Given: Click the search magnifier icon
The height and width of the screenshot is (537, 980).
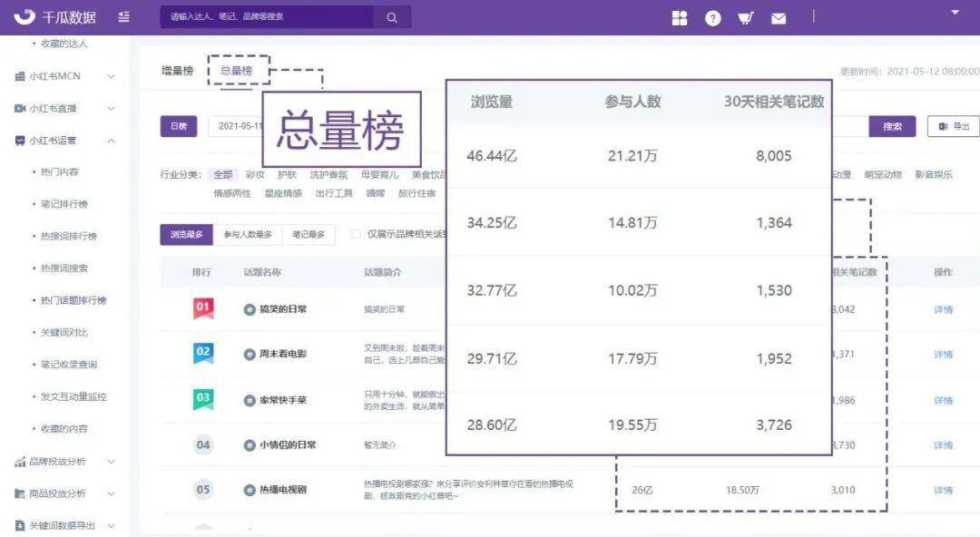Looking at the screenshot, I should (392, 17).
